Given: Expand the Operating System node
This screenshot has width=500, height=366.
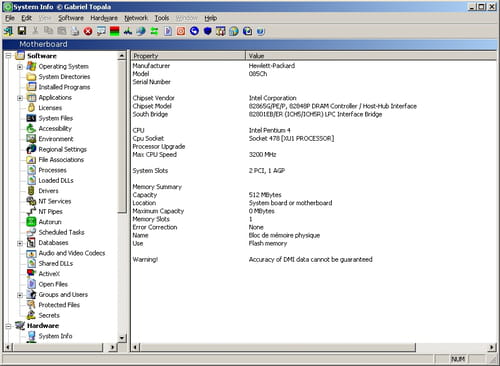Looking at the screenshot, I should point(20,67).
